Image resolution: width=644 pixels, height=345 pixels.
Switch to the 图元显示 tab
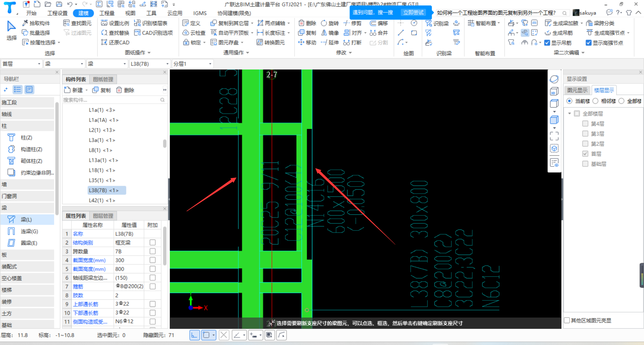tap(577, 90)
